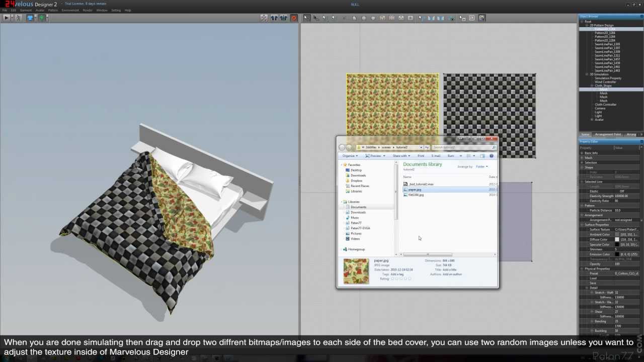Collapse Surface Properties section
The width and height of the screenshot is (644, 362).
pos(582,225)
